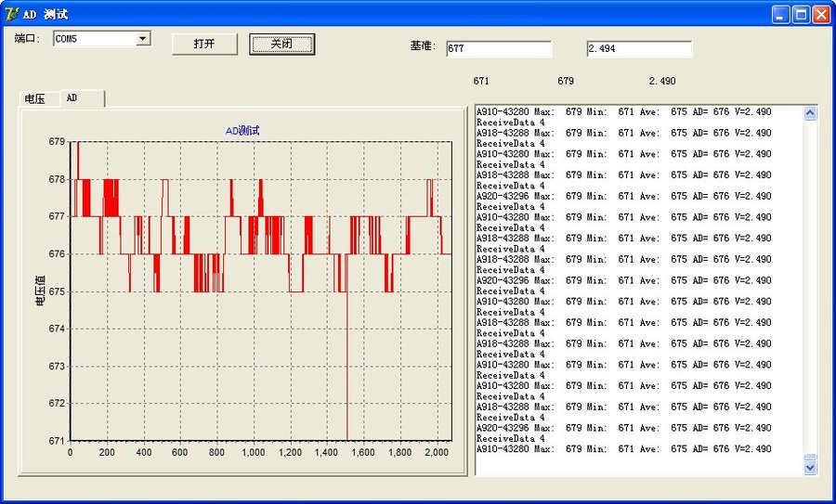The image size is (836, 504).
Task: Focus the 基准 field showing 677
Action: click(x=498, y=49)
